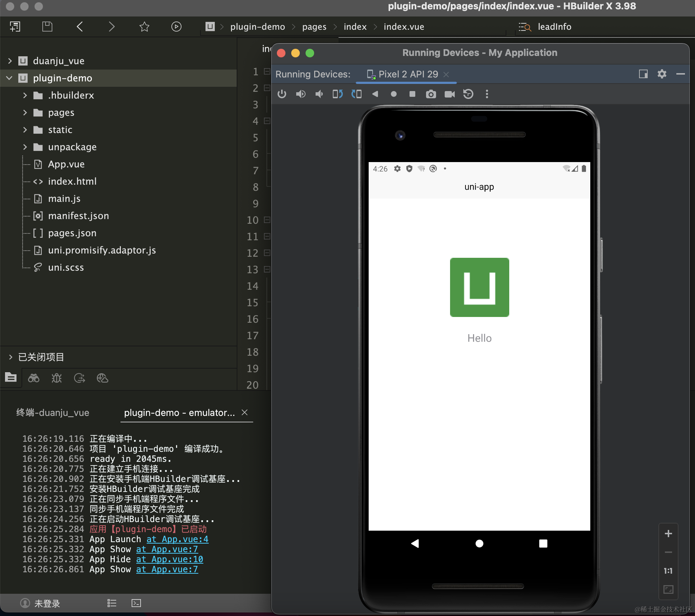Click the window mode icon in Running Devices
Image resolution: width=695 pixels, height=616 pixels.
point(643,74)
